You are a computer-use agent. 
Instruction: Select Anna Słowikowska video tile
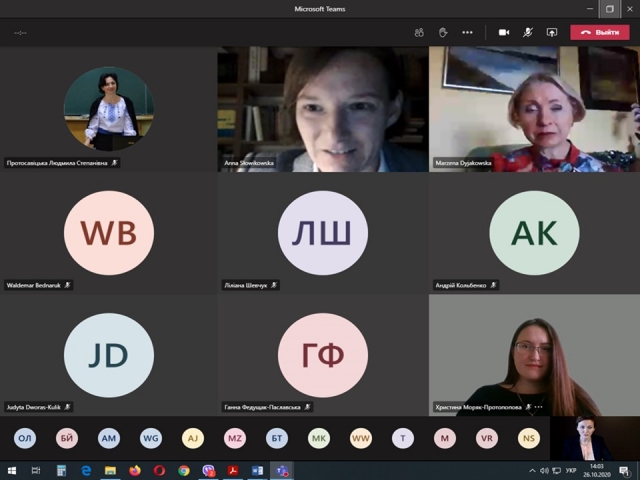pyautogui.click(x=323, y=109)
